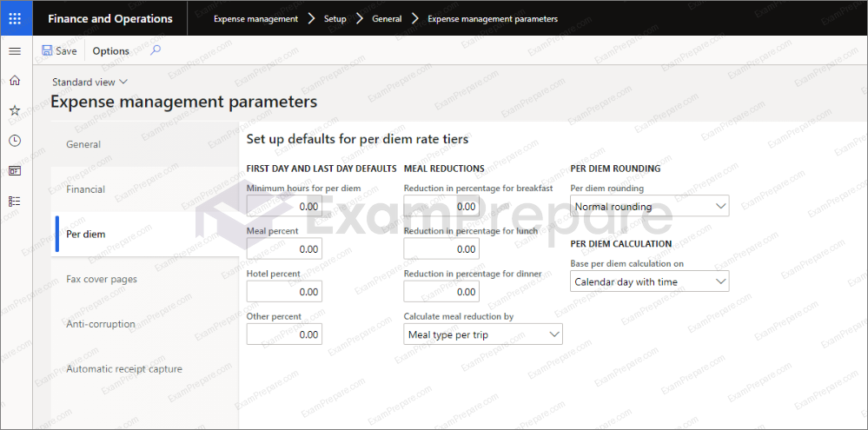Switch to the Financial tab
Viewport: 868px width, 430px height.
click(x=145, y=189)
